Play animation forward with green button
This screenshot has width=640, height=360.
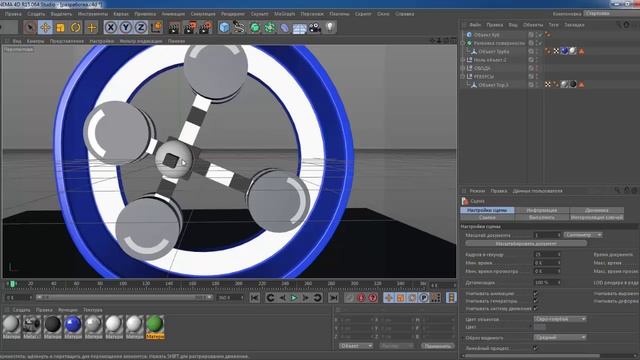tap(293, 298)
